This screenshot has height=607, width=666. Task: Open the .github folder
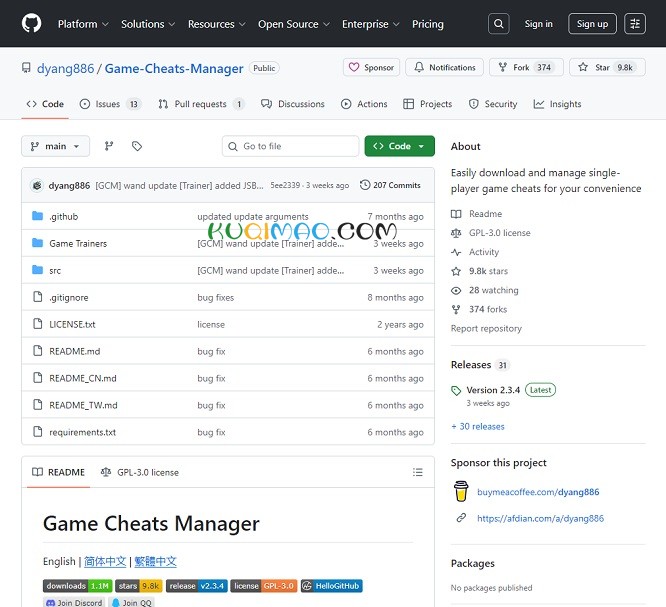coord(64,217)
